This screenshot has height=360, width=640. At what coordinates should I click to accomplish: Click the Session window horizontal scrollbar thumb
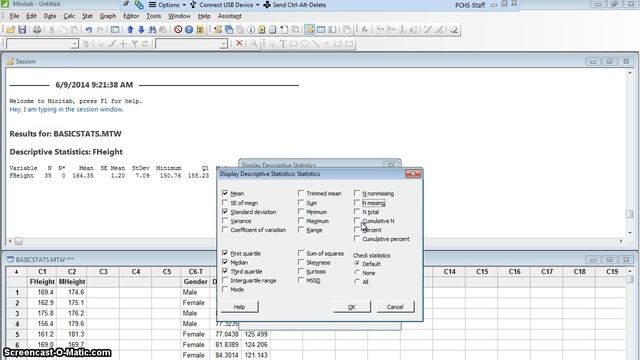pos(19,241)
